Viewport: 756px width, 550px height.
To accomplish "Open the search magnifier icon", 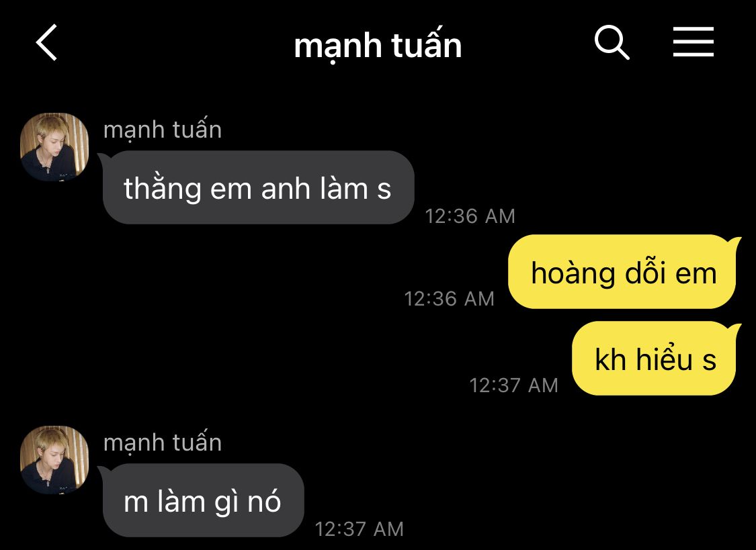I will 612,42.
